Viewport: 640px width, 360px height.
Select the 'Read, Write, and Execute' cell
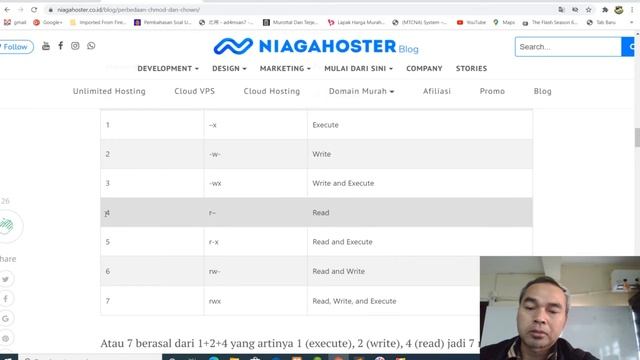coord(393,301)
